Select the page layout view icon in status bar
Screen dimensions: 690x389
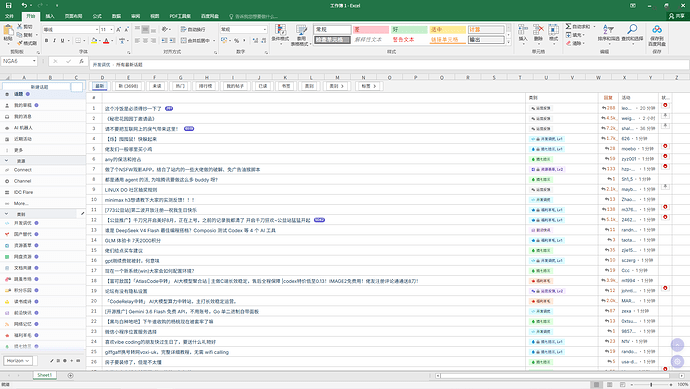[x=609, y=385]
